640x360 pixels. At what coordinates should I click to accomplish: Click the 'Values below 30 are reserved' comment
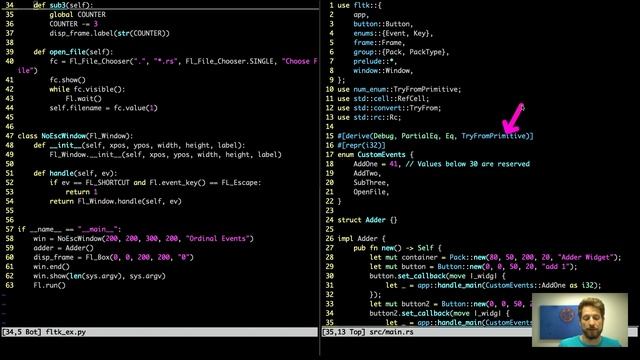468,164
